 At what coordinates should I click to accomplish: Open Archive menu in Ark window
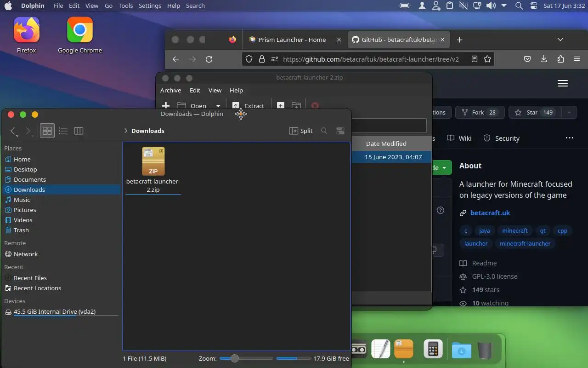click(x=170, y=90)
